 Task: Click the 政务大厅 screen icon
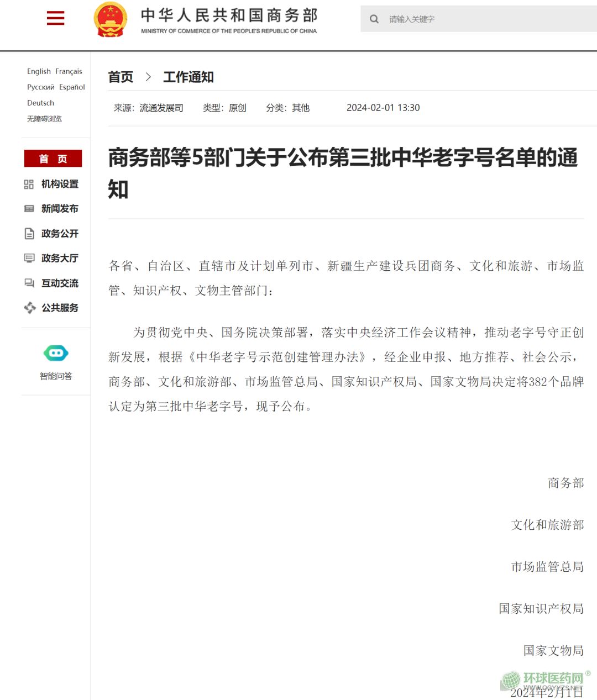(x=29, y=258)
